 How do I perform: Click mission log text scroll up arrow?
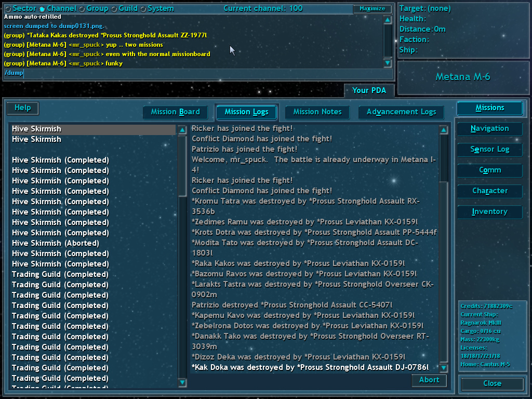443,130
